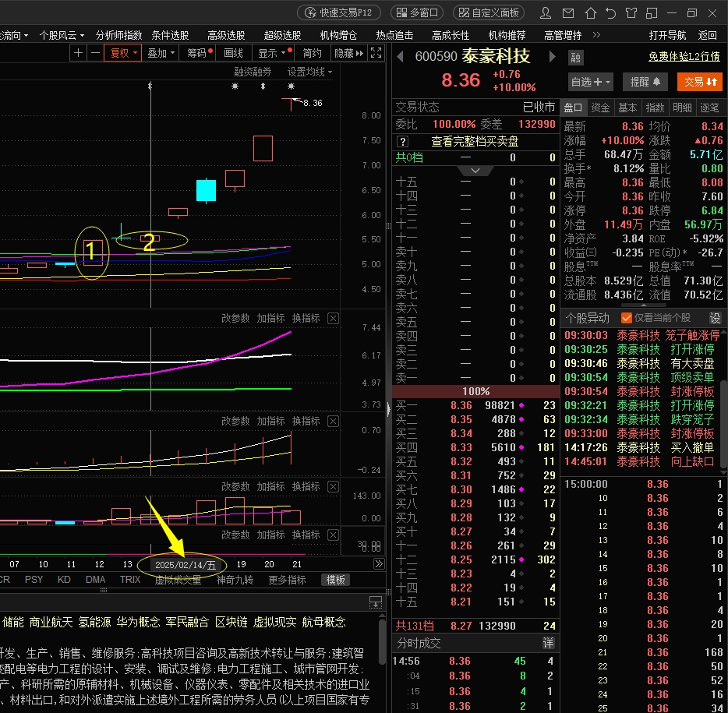Open the 免费体验L2行情 link

click(684, 57)
